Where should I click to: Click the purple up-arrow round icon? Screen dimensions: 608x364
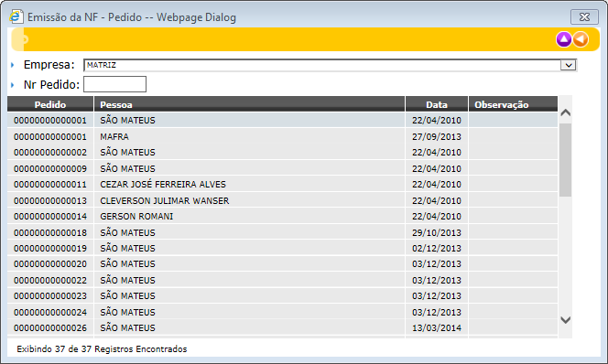(x=564, y=39)
